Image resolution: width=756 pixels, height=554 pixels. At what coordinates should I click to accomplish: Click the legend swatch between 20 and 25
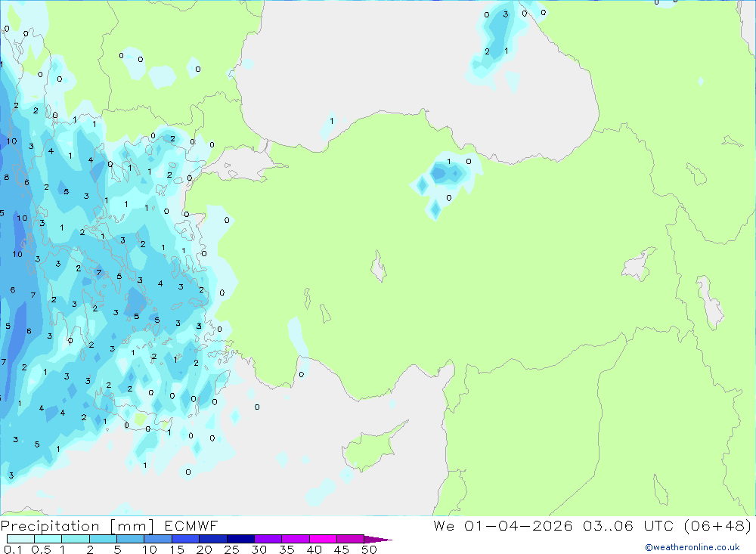point(213,539)
